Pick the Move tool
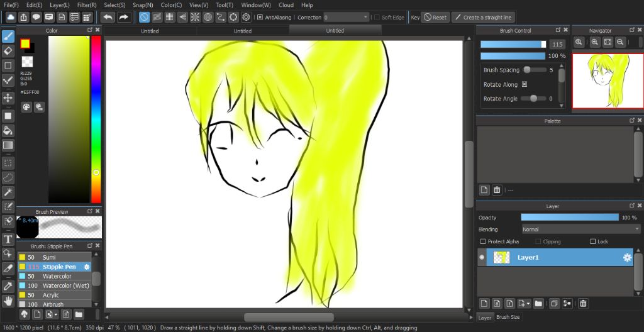Image resolution: width=644 pixels, height=332 pixels. point(8,98)
